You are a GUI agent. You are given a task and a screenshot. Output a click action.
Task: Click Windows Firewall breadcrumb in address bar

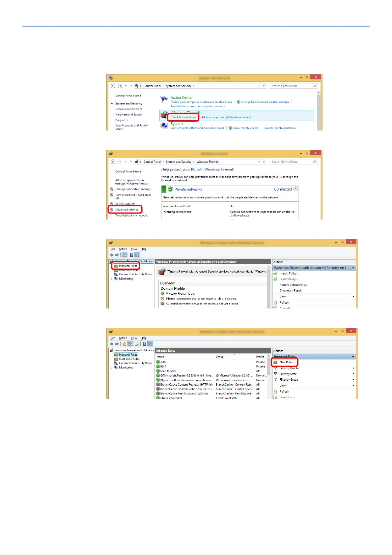pyautogui.click(x=208, y=162)
